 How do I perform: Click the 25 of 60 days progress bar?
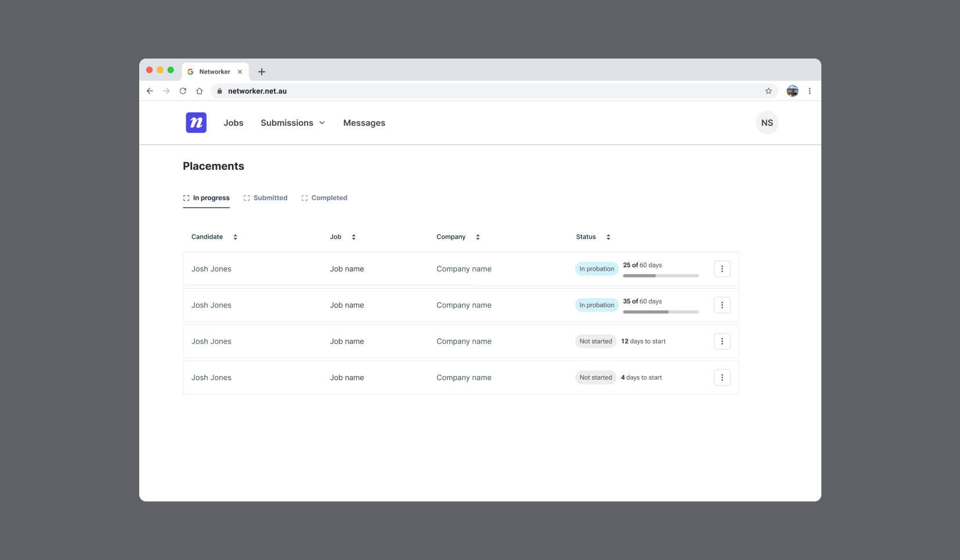pos(661,276)
